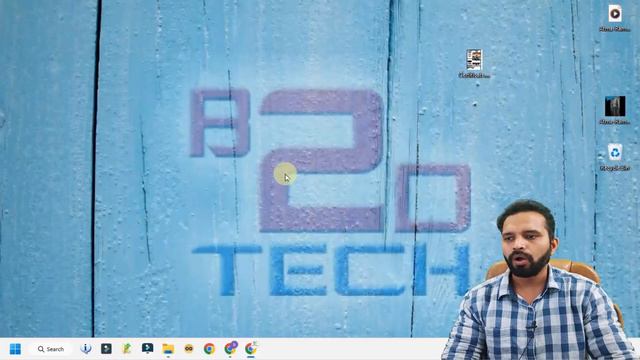This screenshot has height=360, width=640.
Task: Open the dark monitor-shaped taskbar app
Action: point(147,348)
